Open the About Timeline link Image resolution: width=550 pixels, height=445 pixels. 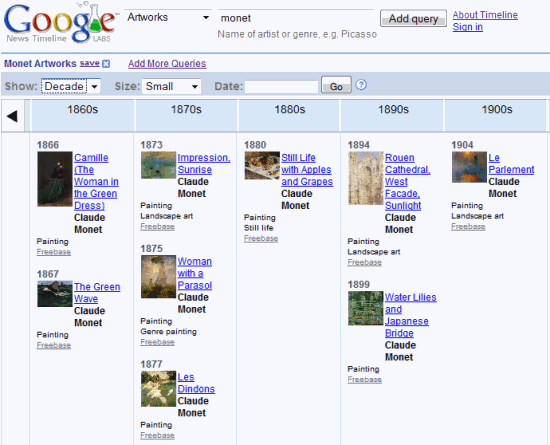[x=485, y=15]
